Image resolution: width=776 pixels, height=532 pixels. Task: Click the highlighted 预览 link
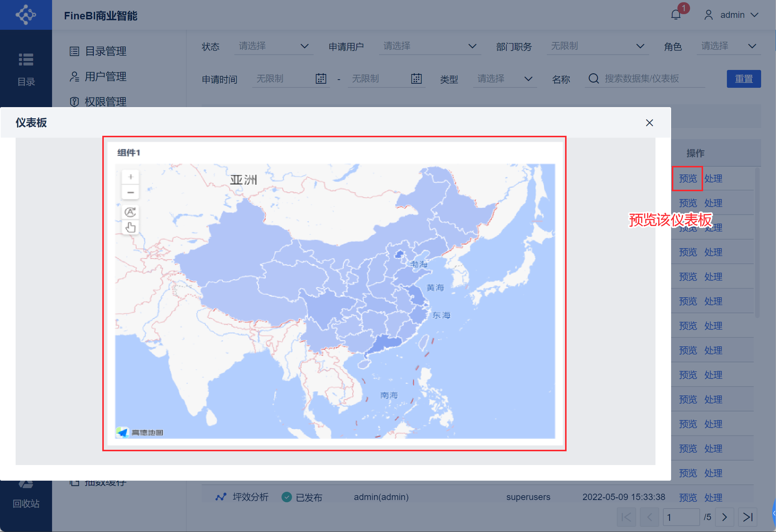pyautogui.click(x=687, y=179)
